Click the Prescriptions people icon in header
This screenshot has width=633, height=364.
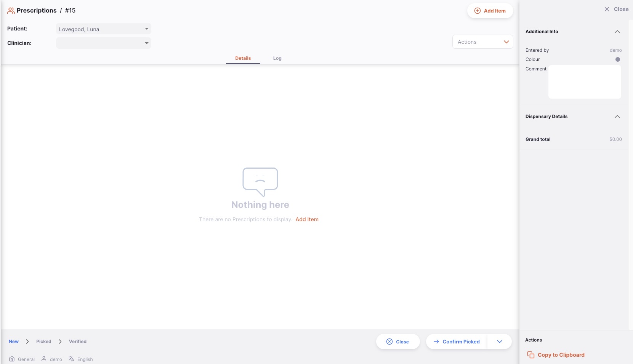[11, 11]
